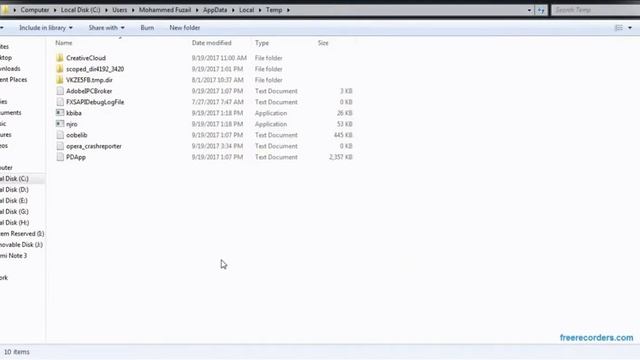Select Local Disk (H:) in navigation pane

point(15,223)
